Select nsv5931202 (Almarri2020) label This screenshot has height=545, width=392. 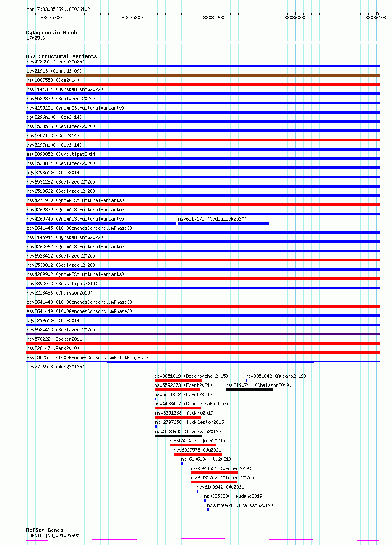(x=222, y=478)
